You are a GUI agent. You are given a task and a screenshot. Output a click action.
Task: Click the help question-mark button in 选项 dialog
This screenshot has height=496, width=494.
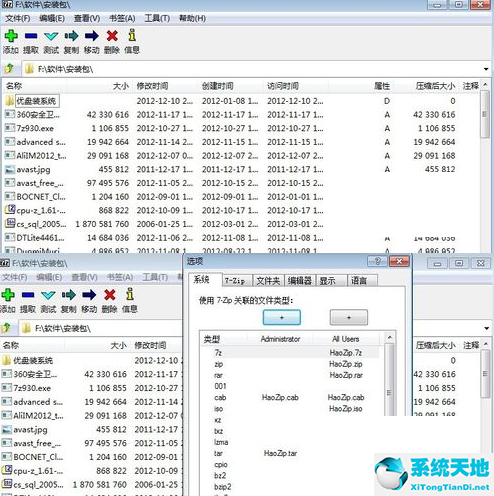377,261
